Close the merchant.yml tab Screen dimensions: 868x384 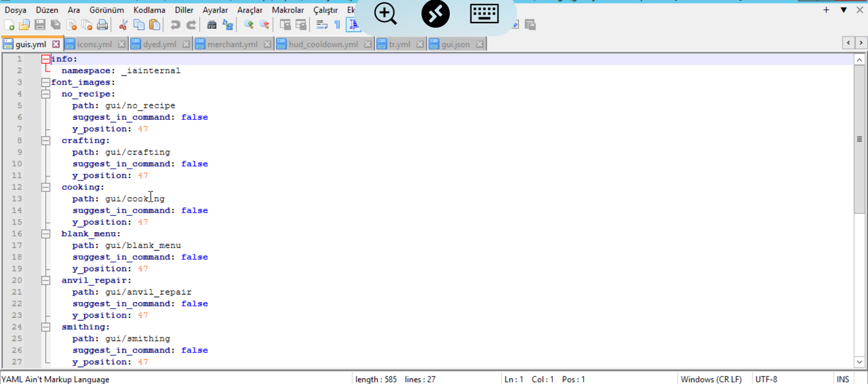(x=267, y=44)
